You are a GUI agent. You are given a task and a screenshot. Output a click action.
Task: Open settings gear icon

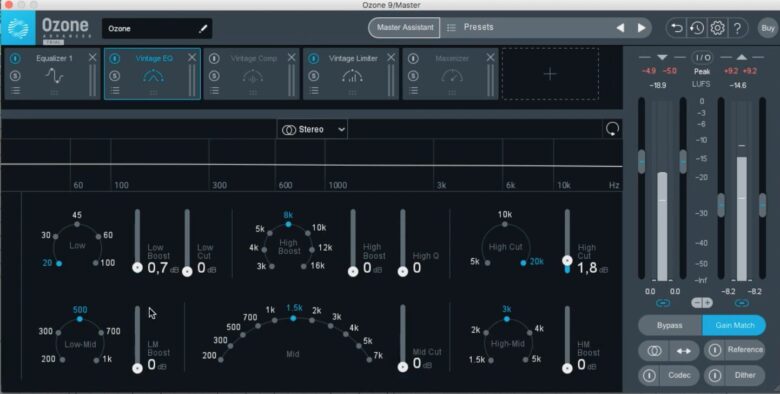click(717, 28)
